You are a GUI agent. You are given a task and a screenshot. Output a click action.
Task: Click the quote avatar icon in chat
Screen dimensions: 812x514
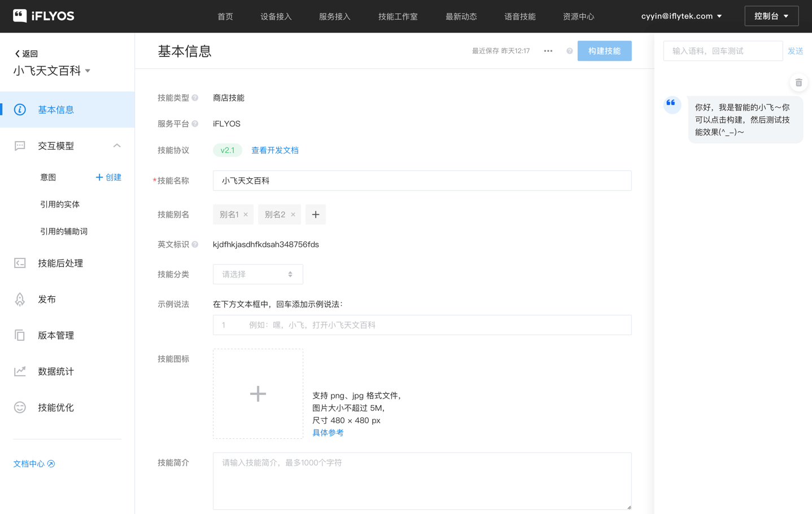[x=672, y=104]
